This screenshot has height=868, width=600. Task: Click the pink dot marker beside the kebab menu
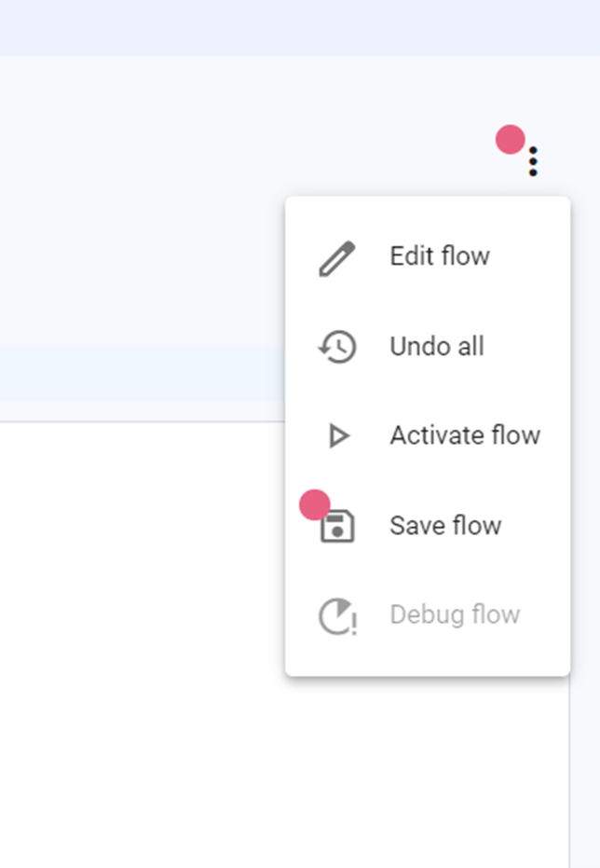pyautogui.click(x=509, y=141)
